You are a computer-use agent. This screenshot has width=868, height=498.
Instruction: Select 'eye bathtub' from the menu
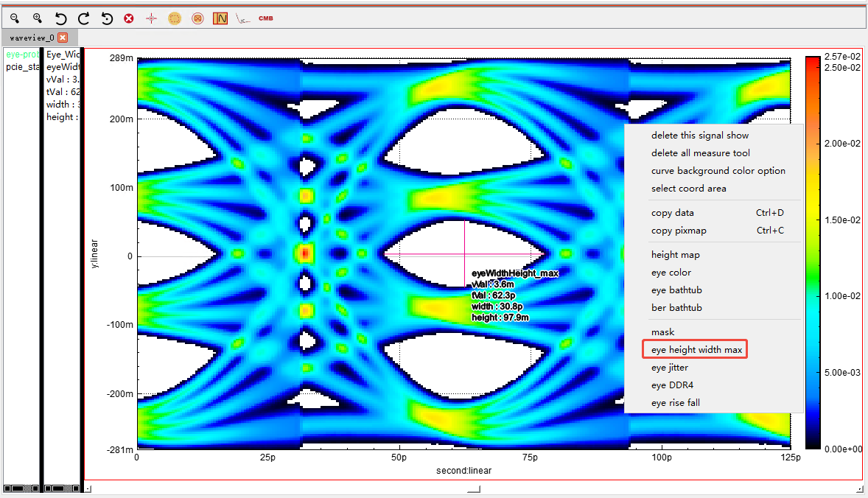(x=676, y=290)
